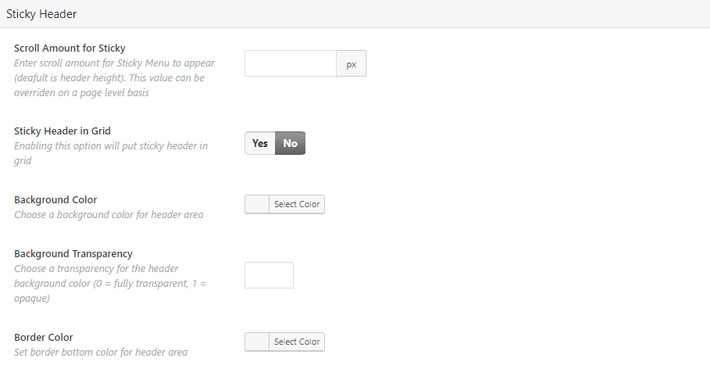The width and height of the screenshot is (710, 378).
Task: Select No for Sticky Header in Grid
Action: point(290,143)
